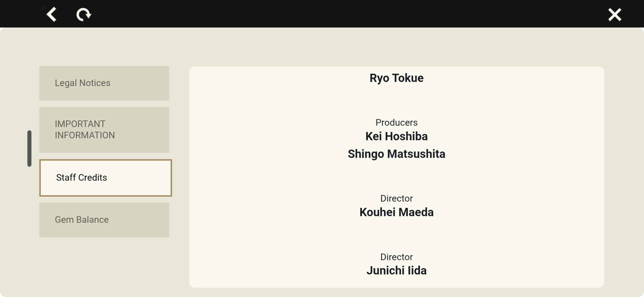Click the name Kouhei Maeda
The image size is (644, 297).
pyautogui.click(x=397, y=212)
